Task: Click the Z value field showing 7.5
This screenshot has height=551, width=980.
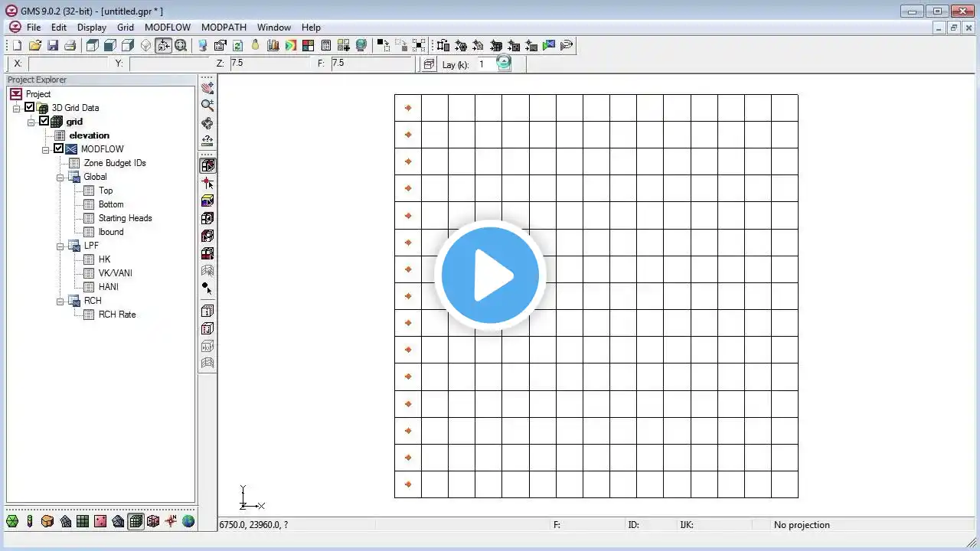Action: 269,64
